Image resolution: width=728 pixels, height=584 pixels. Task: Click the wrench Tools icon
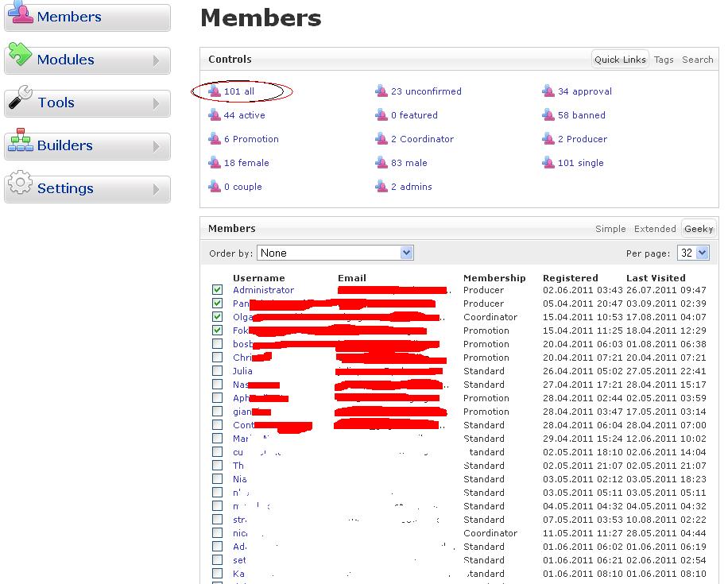click(x=20, y=99)
